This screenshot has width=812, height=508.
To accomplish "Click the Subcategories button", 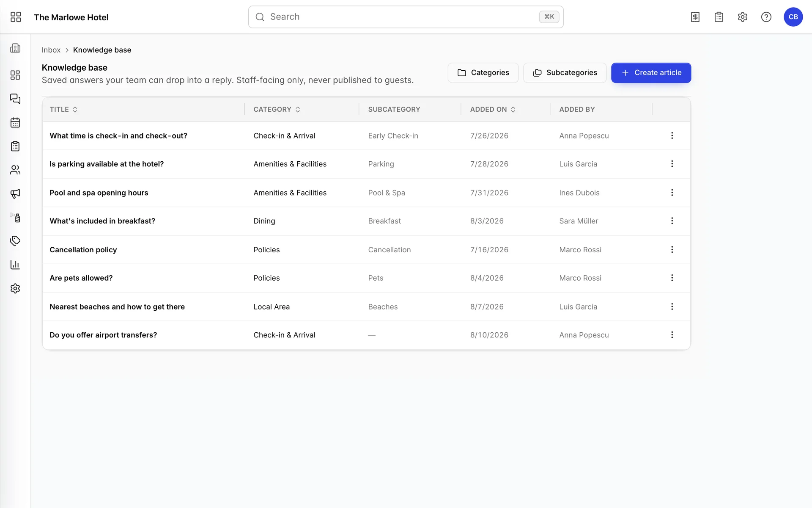I will [x=565, y=73].
